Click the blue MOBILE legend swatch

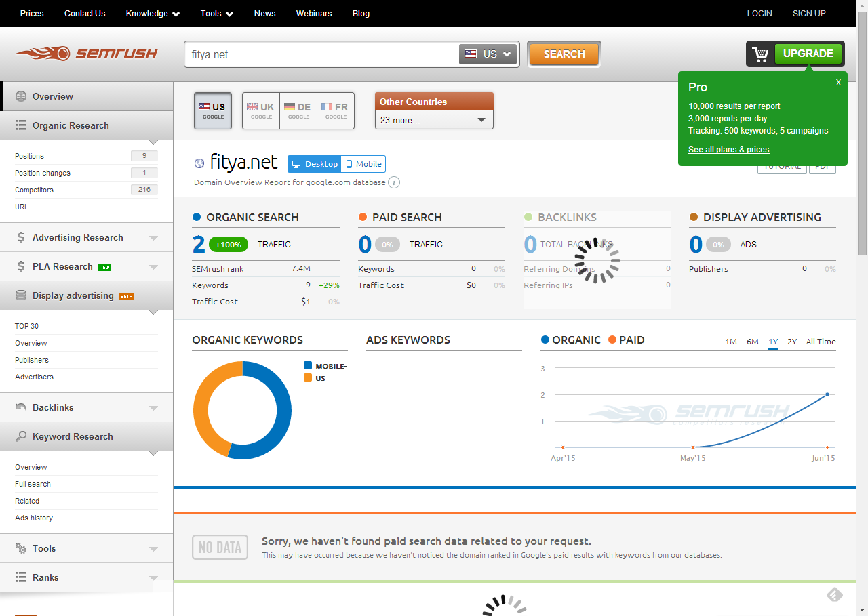(308, 366)
